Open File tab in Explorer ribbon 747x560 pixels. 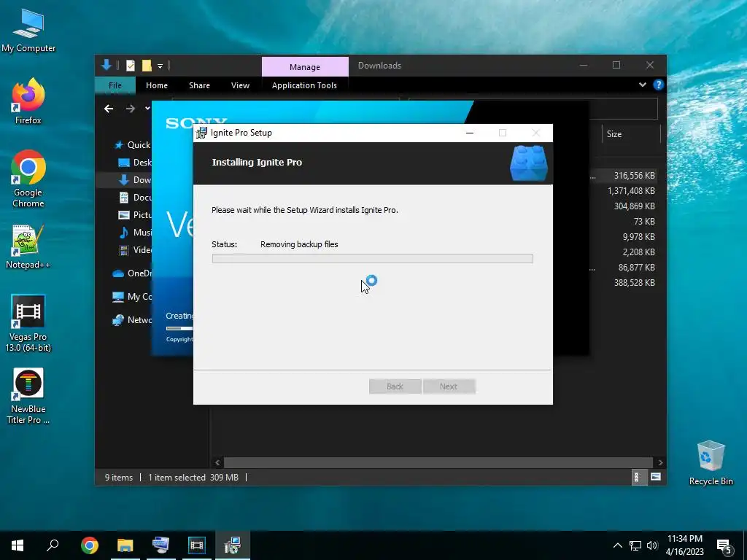115,85
